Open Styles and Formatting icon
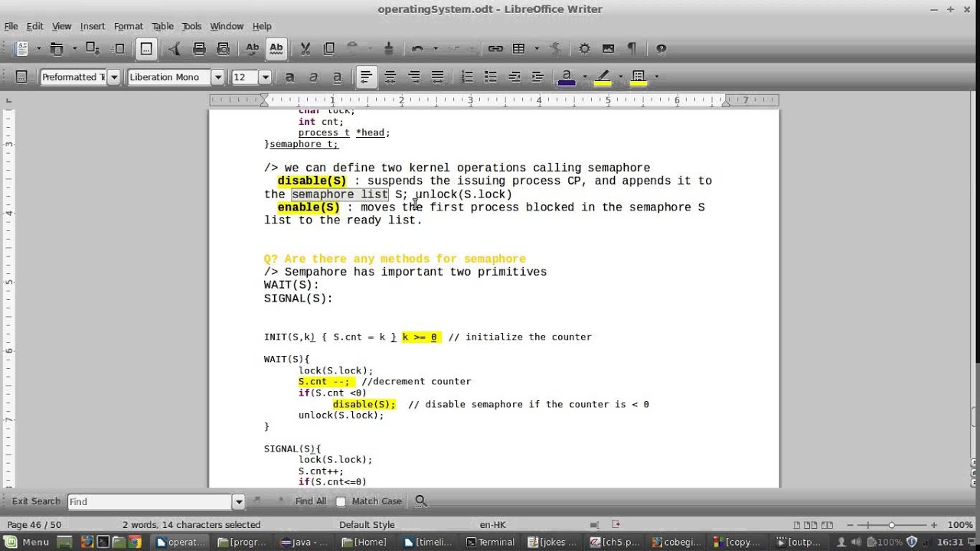The width and height of the screenshot is (980, 551). [x=21, y=77]
